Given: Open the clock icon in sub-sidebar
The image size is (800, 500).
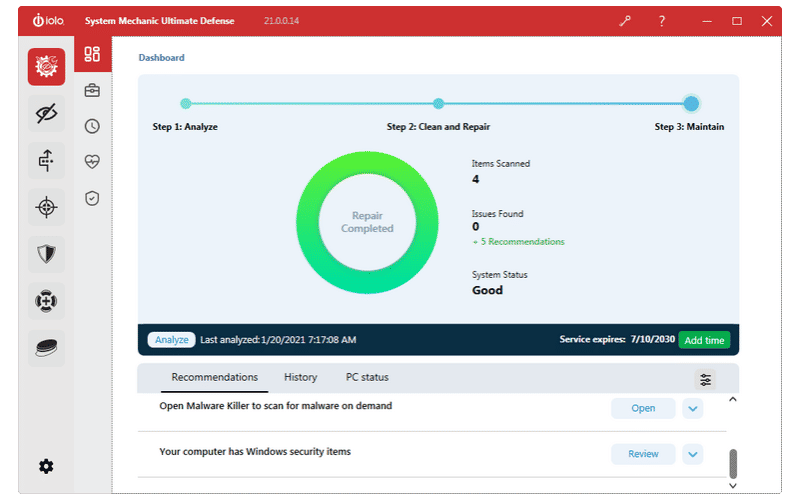Looking at the screenshot, I should pyautogui.click(x=92, y=126).
